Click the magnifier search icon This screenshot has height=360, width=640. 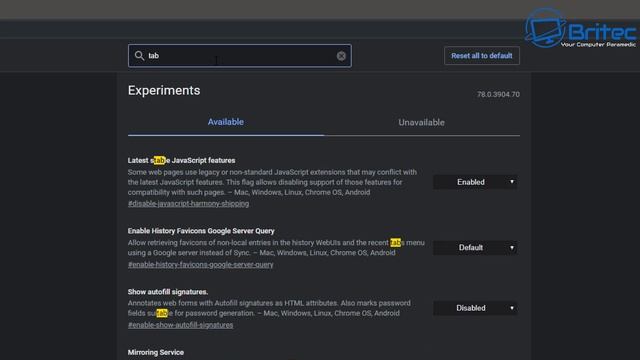click(x=139, y=56)
